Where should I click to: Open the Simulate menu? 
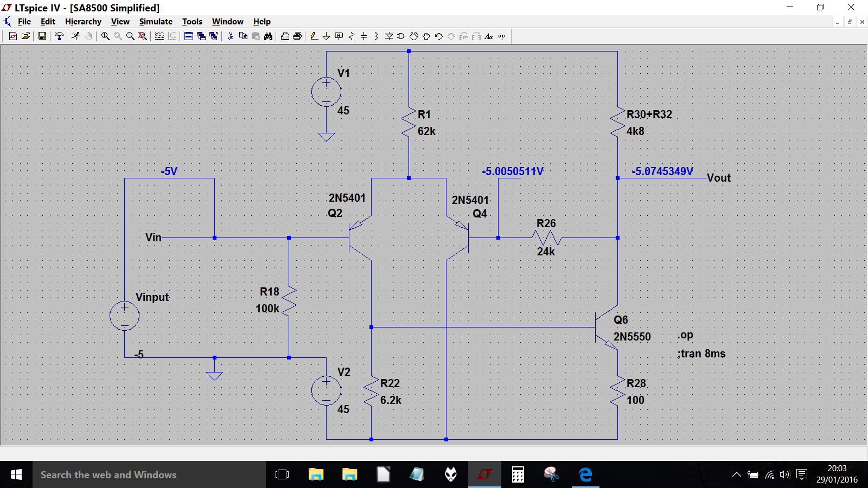pyautogui.click(x=156, y=22)
